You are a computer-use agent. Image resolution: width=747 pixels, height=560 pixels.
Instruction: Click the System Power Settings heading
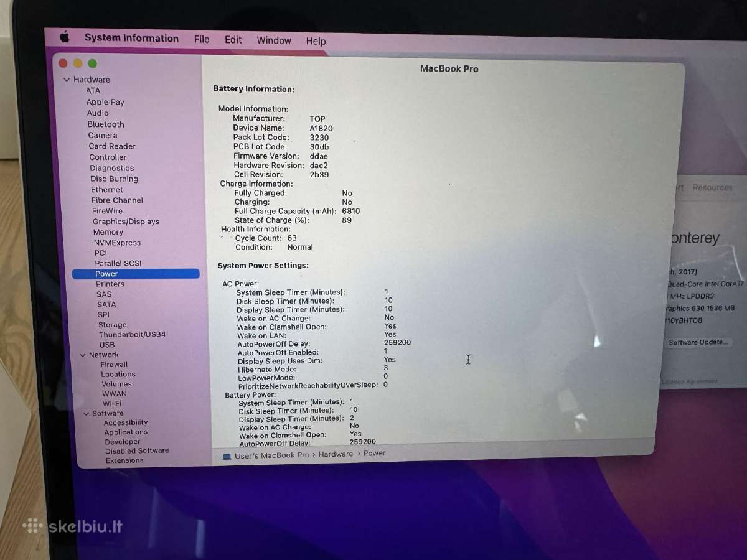263,266
